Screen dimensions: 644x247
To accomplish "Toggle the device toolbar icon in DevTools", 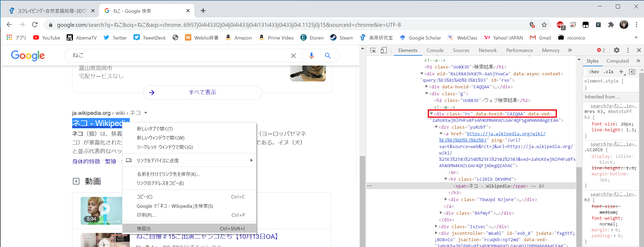I will [384, 50].
